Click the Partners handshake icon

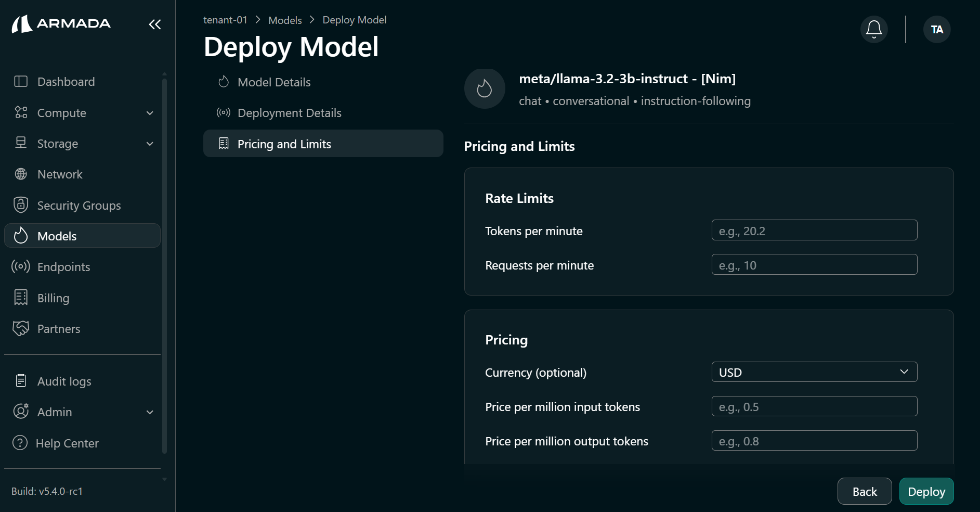tap(21, 328)
